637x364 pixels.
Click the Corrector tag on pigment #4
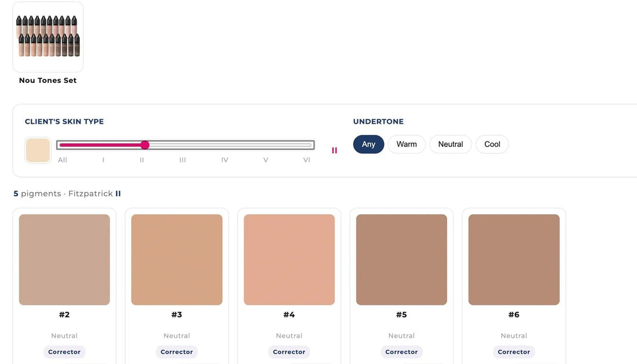(x=289, y=352)
